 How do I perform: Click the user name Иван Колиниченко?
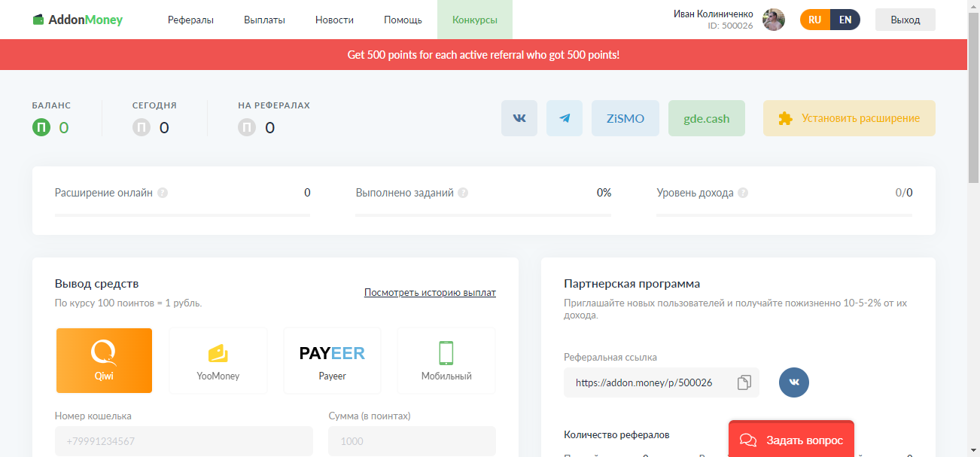(x=714, y=14)
